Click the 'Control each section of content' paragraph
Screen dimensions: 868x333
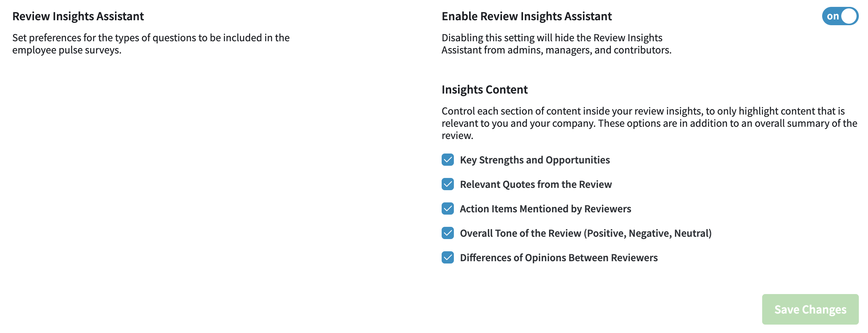pos(649,123)
